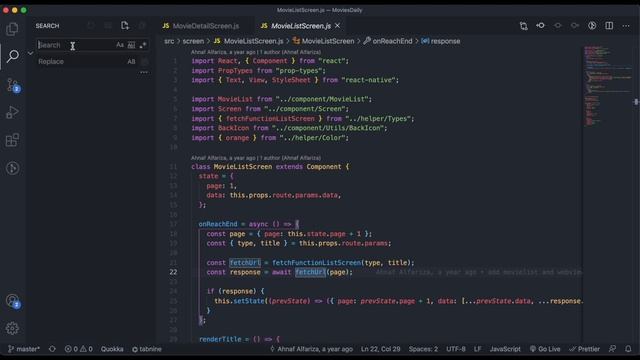This screenshot has width=640, height=360.
Task: Open editor More Actions ellipsis
Action: point(626,26)
